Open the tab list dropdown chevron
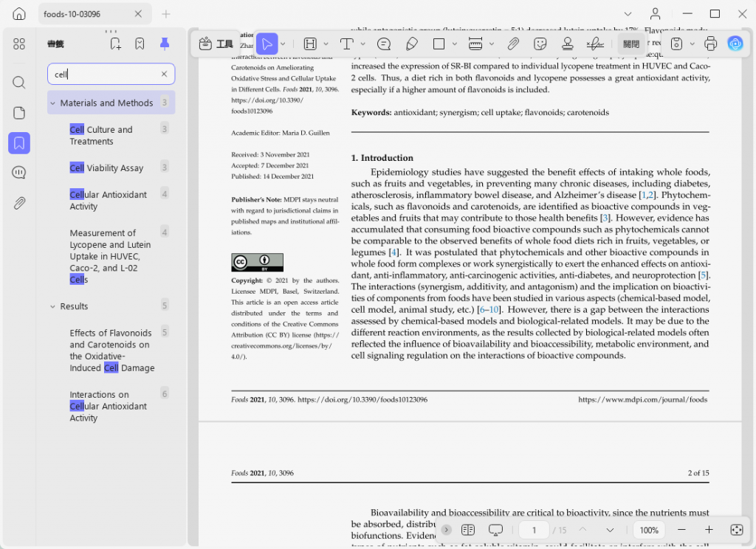Image resolution: width=756 pixels, height=549 pixels. [x=628, y=14]
